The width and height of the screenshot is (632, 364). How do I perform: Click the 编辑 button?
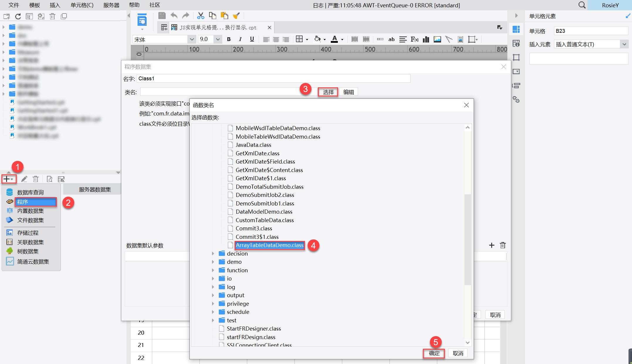point(348,92)
